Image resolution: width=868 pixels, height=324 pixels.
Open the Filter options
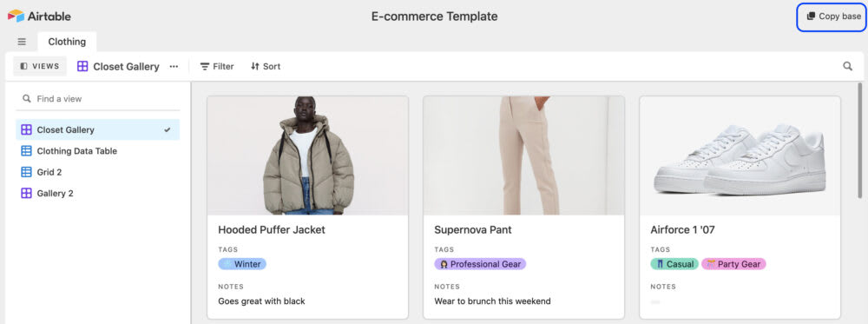[x=217, y=67]
